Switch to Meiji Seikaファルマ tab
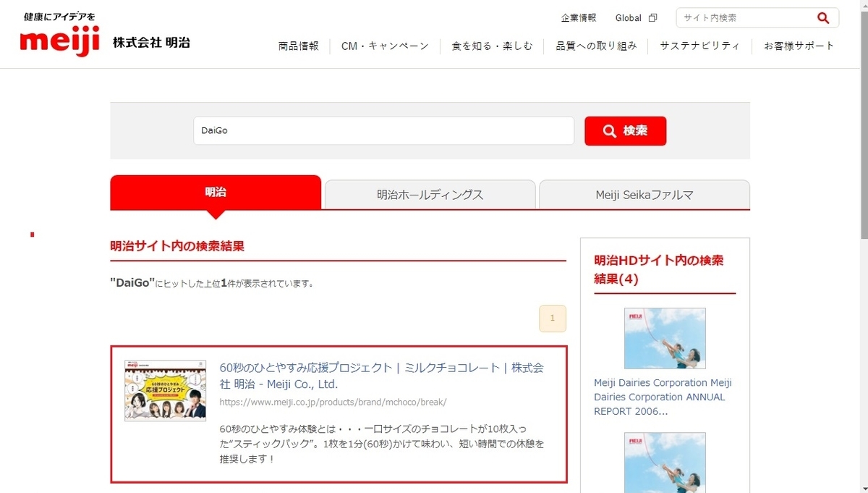The height and width of the screenshot is (493, 868). point(644,195)
